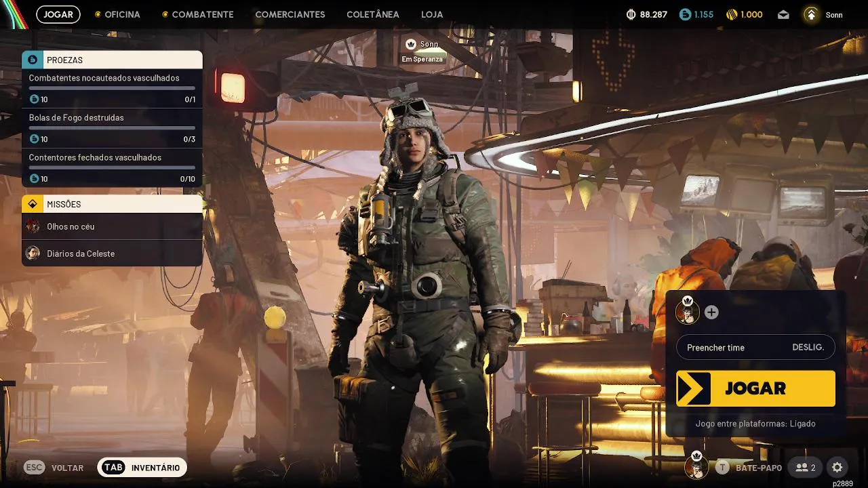The width and height of the screenshot is (868, 488).
Task: Add a squad member with plus icon
Action: click(x=711, y=312)
